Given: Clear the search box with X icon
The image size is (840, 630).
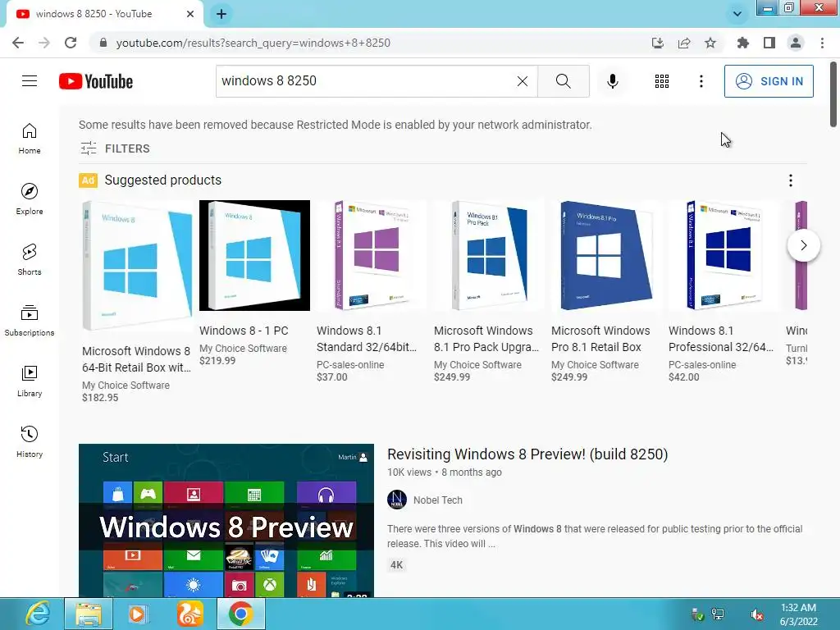Looking at the screenshot, I should 523,81.
